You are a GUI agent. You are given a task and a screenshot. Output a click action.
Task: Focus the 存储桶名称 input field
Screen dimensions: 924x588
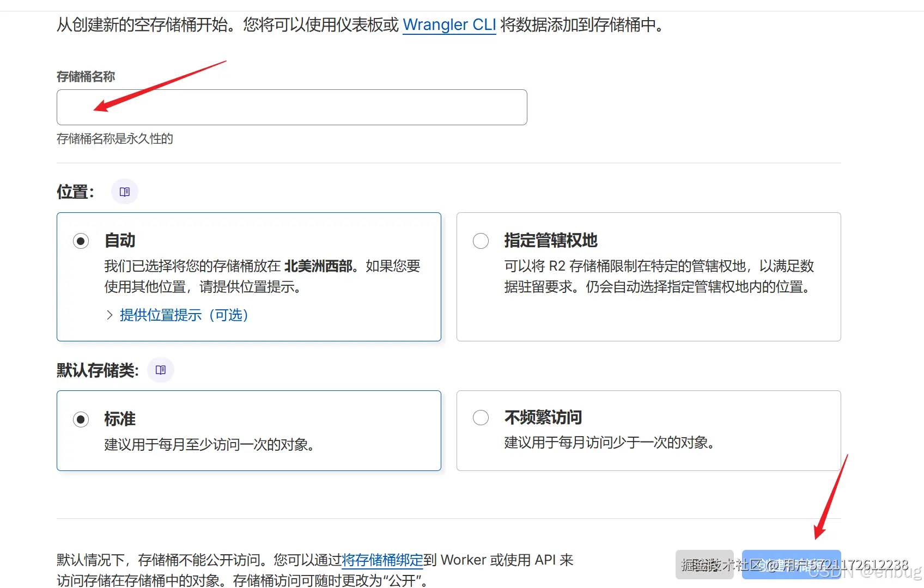point(292,107)
